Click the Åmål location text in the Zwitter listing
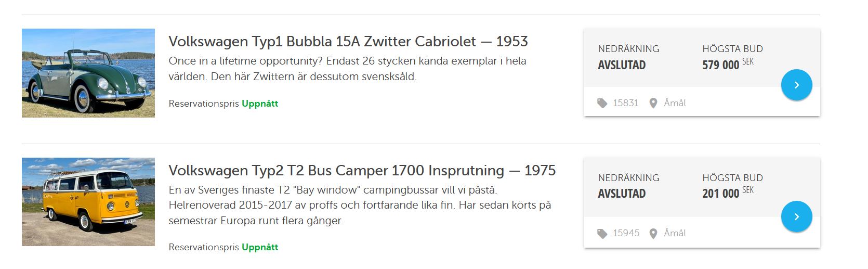Image resolution: width=868 pixels, height=269 pixels. 675,103
